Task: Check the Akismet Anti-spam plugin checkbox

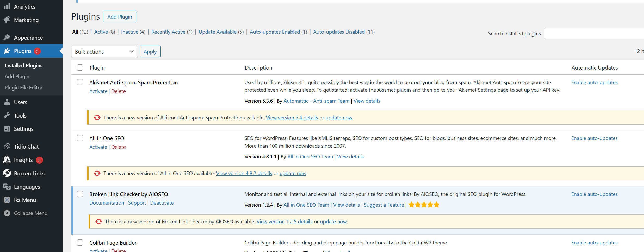Action: tap(80, 82)
